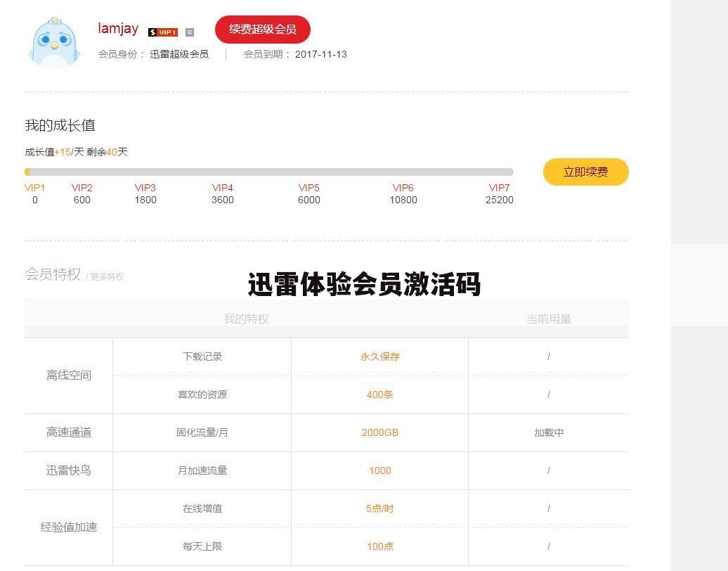Click the 永久保存 value
Viewport: 728px width, 571px height.
[379, 357]
